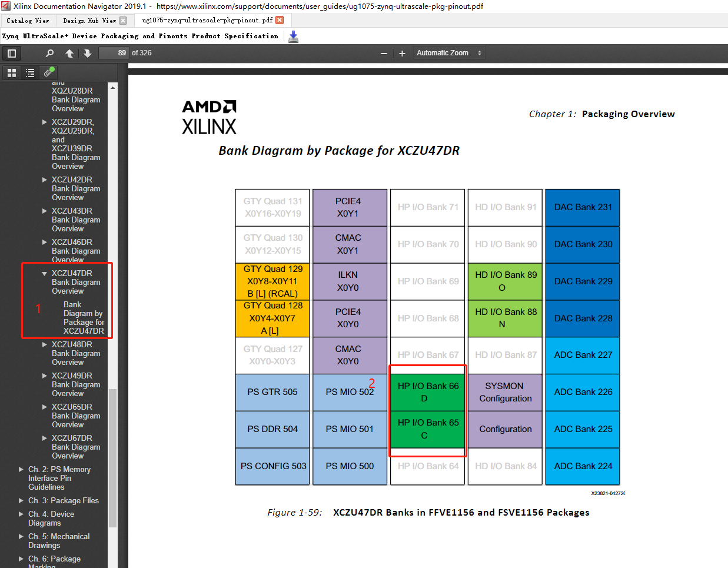Show document outline in sidebar
The image size is (728, 568).
click(30, 72)
